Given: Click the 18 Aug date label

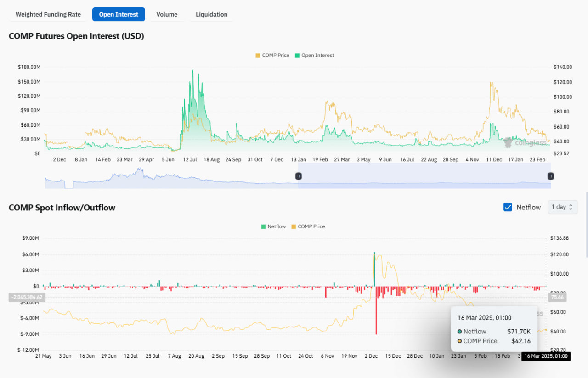Looking at the screenshot, I should pyautogui.click(x=212, y=159).
